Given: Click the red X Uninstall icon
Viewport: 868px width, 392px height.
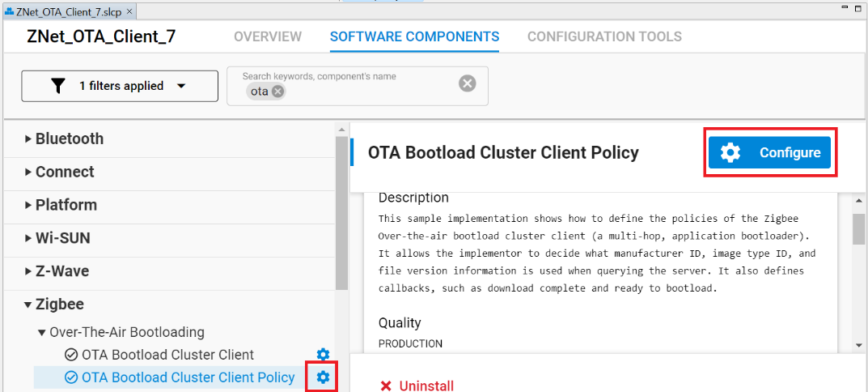Looking at the screenshot, I should point(387,386).
